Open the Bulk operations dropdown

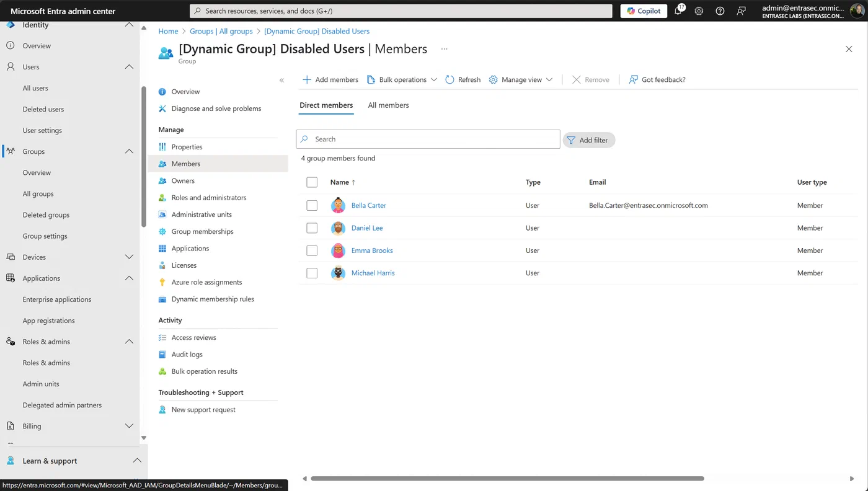coord(402,79)
